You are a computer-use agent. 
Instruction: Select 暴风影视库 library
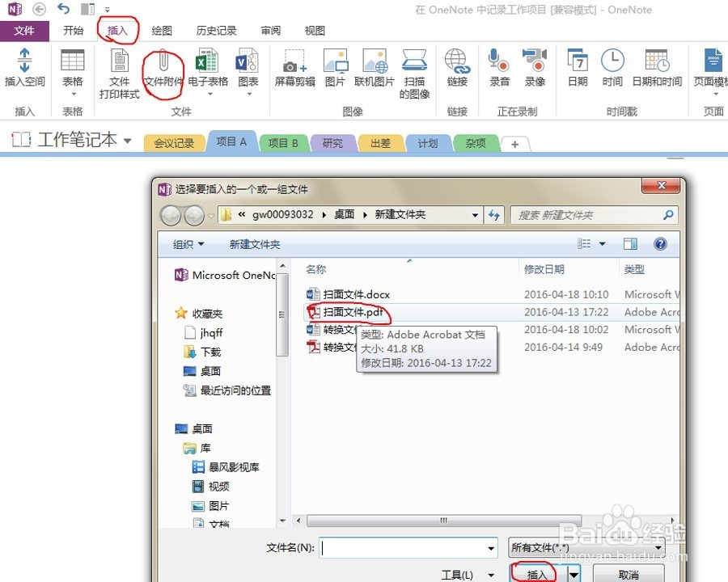[234, 467]
